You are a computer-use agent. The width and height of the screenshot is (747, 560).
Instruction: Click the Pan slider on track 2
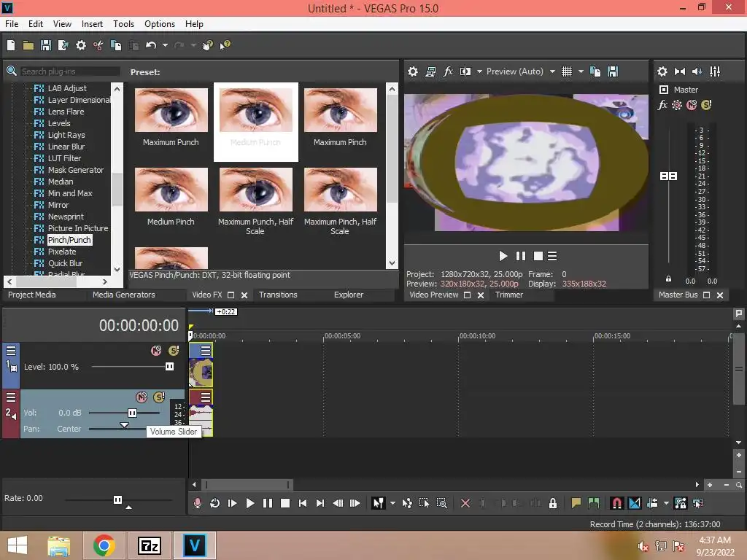pos(124,427)
